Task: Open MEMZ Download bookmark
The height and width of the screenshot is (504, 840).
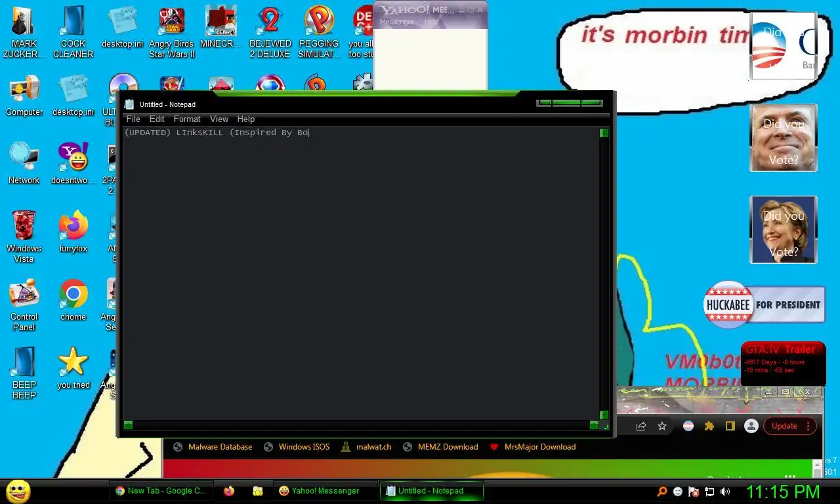Action: coord(440,447)
